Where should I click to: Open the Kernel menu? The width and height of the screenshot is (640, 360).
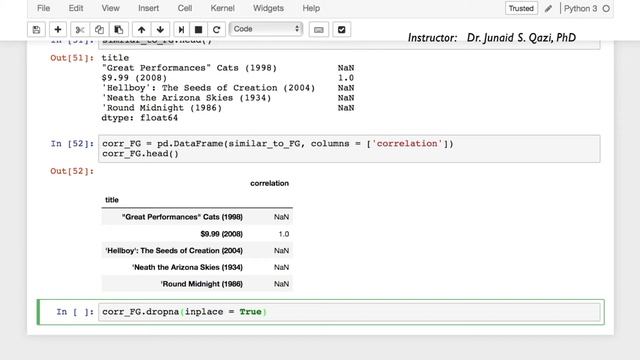pos(222,8)
